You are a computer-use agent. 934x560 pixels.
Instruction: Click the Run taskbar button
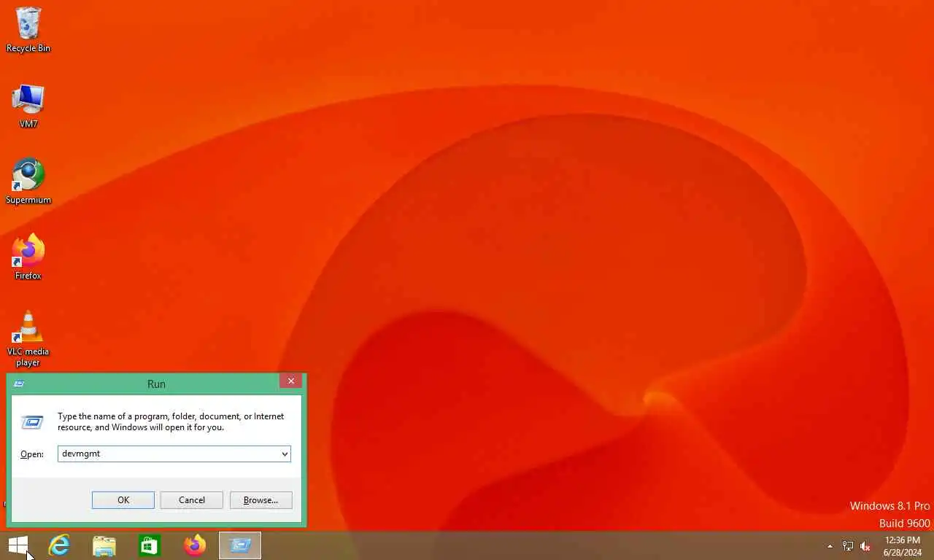click(240, 545)
